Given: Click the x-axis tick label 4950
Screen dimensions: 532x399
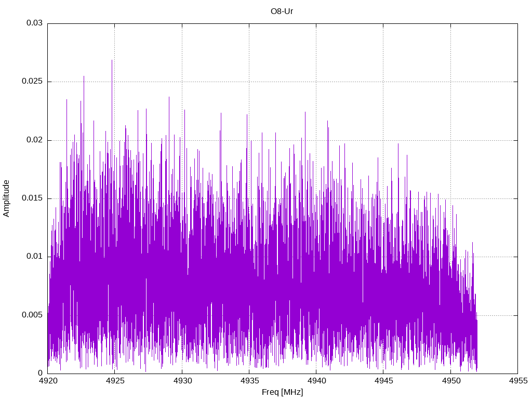Looking at the screenshot, I should [x=451, y=381].
